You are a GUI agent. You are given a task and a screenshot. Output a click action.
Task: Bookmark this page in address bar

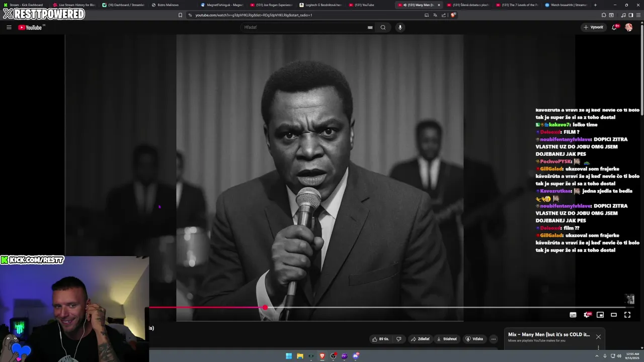pos(180,15)
